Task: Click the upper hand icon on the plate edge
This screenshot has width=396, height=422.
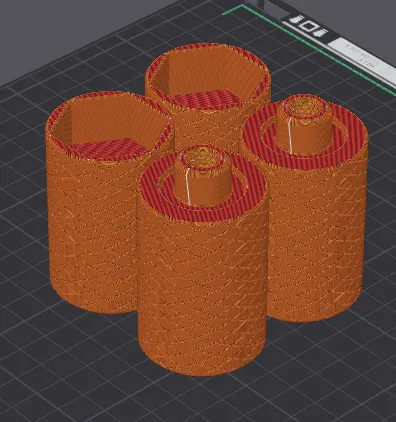Action: click(297, 19)
